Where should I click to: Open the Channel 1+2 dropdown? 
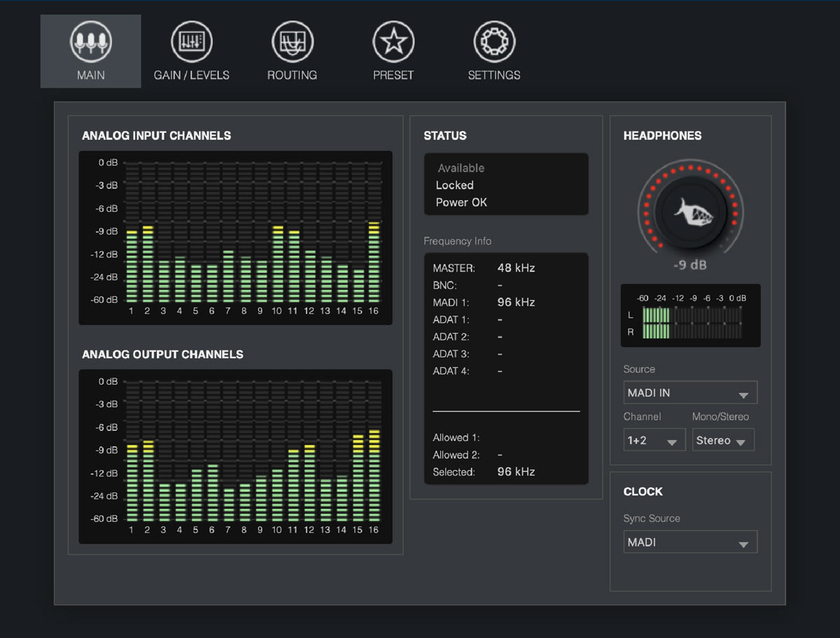[654, 440]
